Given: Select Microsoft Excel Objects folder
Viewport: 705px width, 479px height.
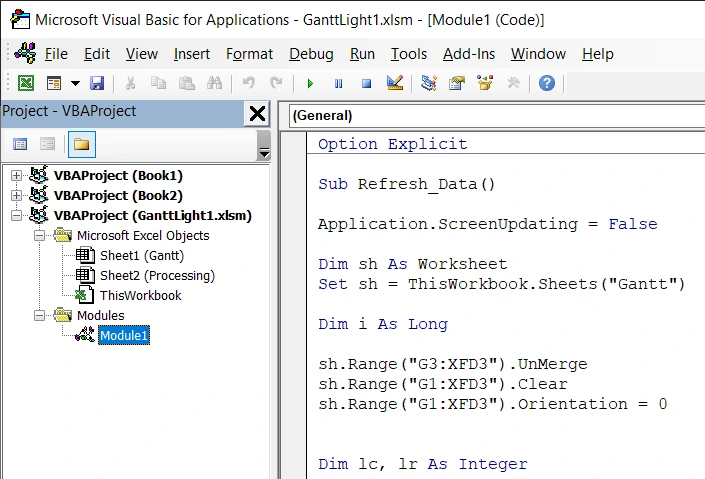Looking at the screenshot, I should click(143, 235).
